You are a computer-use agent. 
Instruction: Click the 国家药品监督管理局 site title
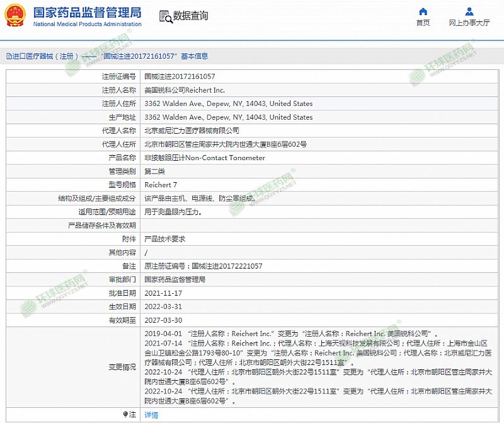pos(87,13)
